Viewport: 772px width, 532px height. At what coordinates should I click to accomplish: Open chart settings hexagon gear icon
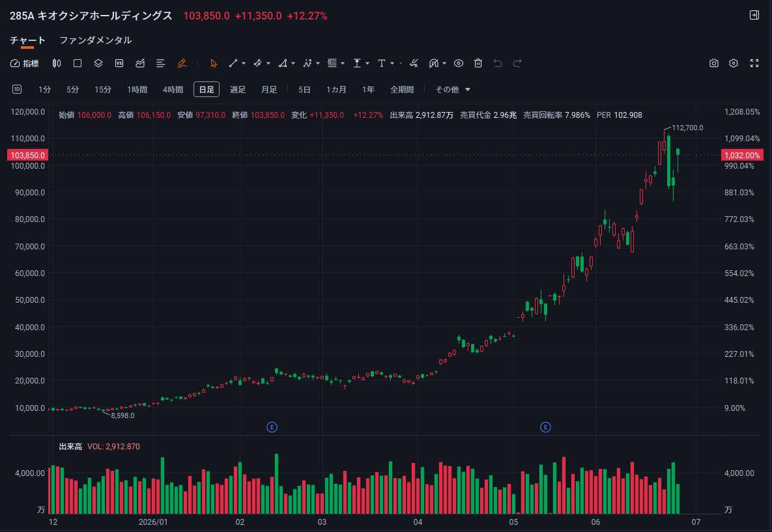734,63
